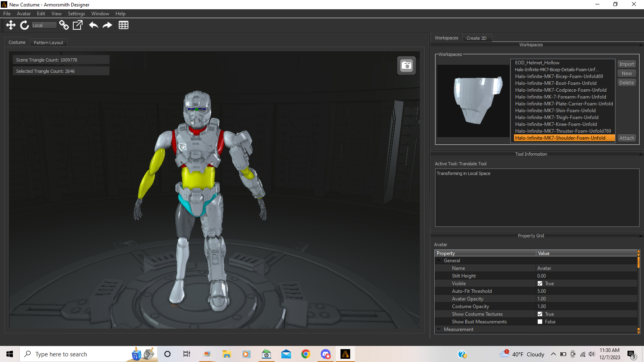Activate the Rotate tool icon
Viewport: 644px width, 362px height.
pyautogui.click(x=25, y=25)
